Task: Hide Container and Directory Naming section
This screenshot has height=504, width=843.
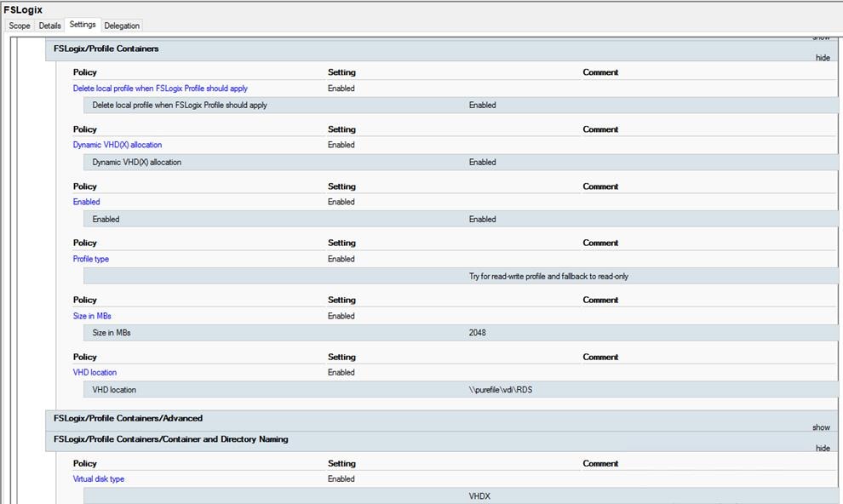Action: tap(822, 447)
